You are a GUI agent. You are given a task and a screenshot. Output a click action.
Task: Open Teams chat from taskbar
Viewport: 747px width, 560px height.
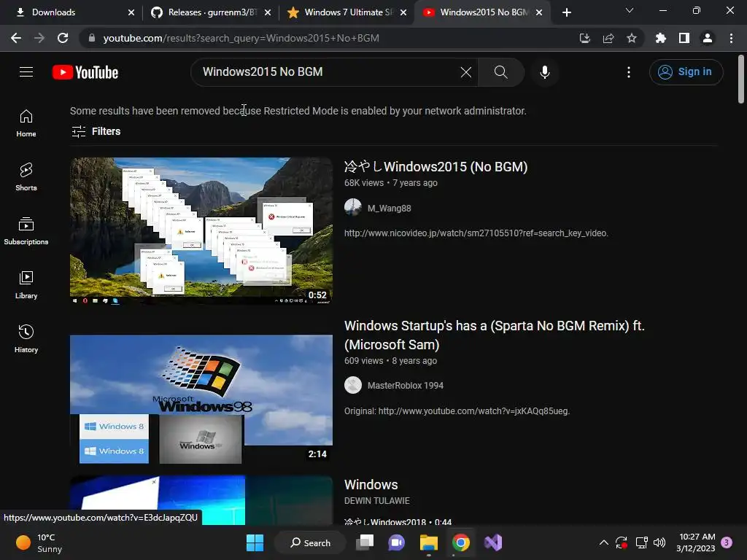[x=396, y=542]
